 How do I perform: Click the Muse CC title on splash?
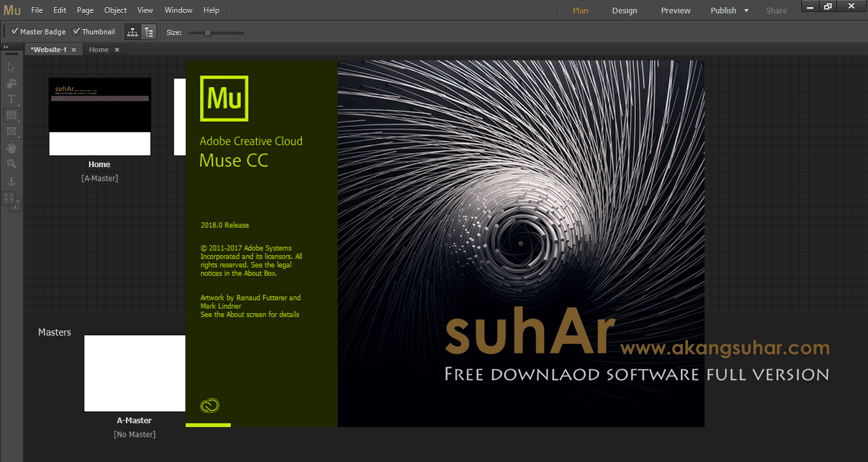(234, 161)
